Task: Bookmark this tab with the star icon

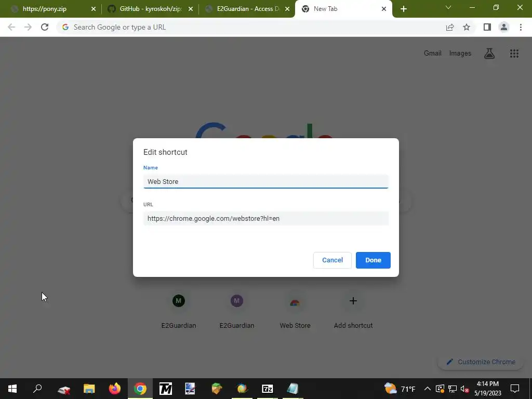Action: [467, 27]
